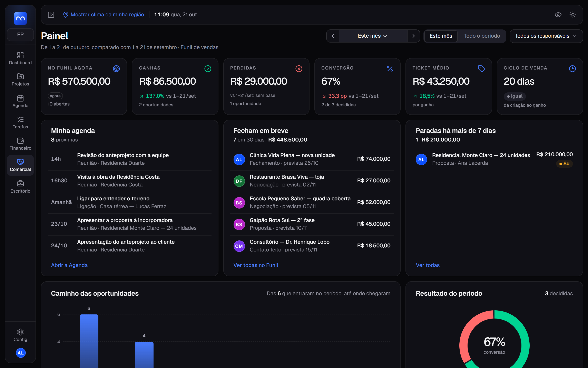The height and width of the screenshot is (368, 588).
Task: Go to next period arrow
Action: coord(414,36)
